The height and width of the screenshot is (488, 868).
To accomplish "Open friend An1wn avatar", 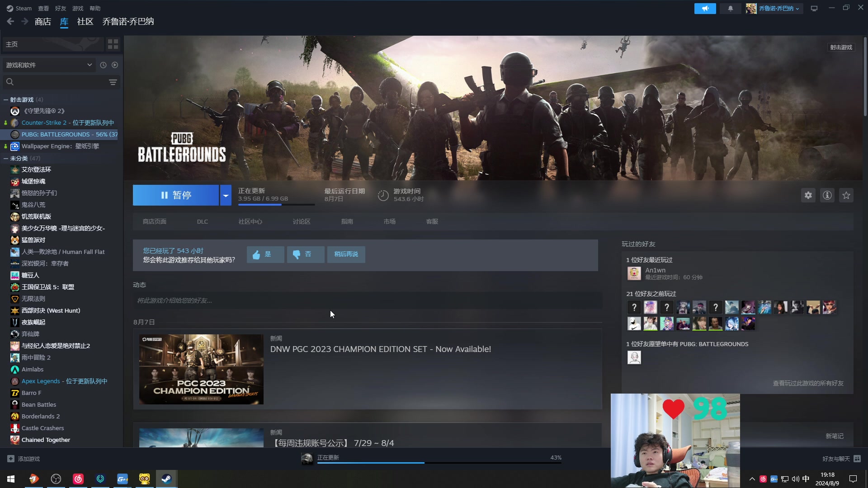I will click(634, 273).
